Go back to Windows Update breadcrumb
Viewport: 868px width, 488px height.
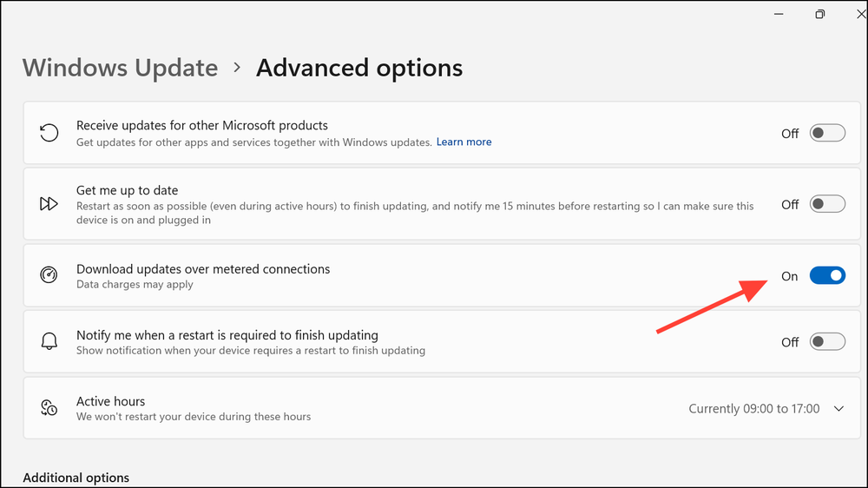120,68
